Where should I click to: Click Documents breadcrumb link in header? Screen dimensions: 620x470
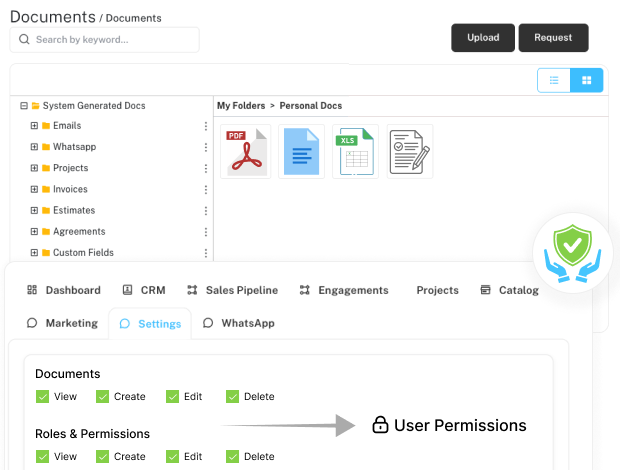(x=134, y=18)
